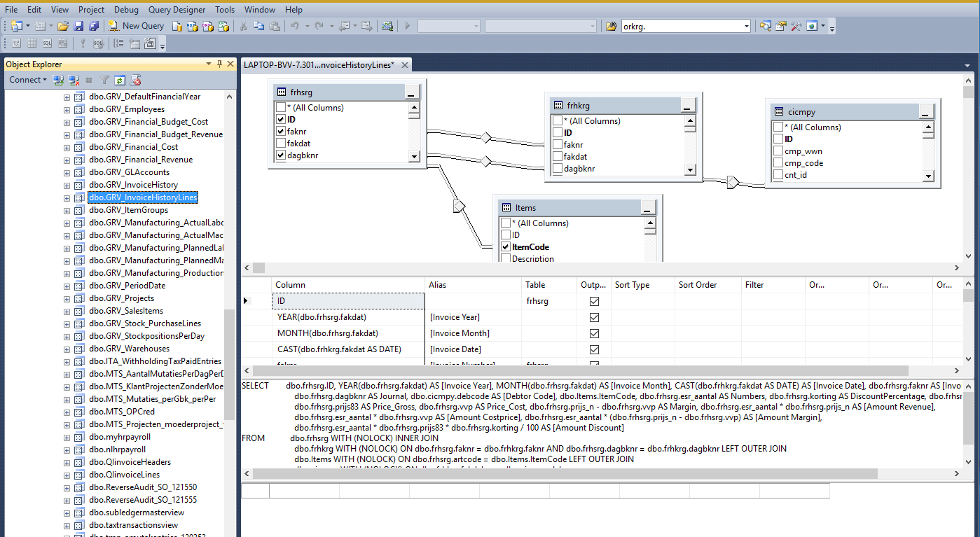Viewport: 980px width, 537px height.
Task: Filter objects in Object Explorer
Action: pos(104,79)
